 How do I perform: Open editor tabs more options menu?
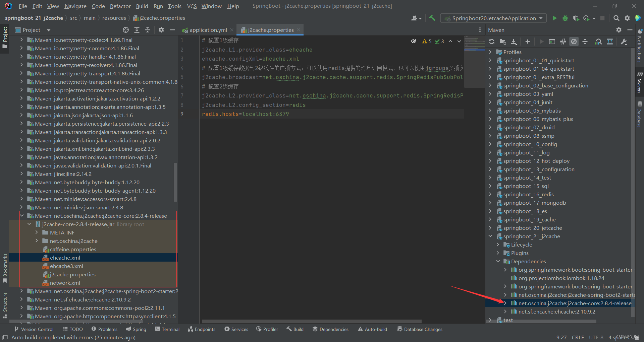coord(480,30)
